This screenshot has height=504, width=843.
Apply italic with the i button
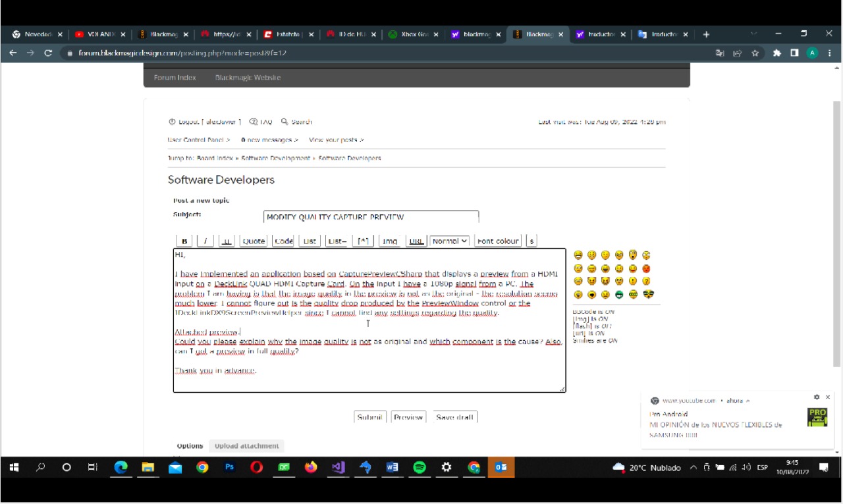(205, 241)
